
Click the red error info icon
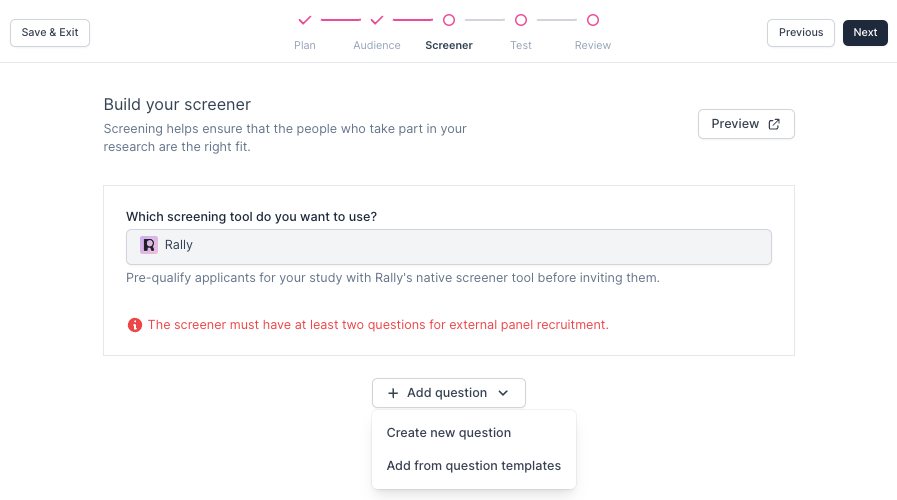(134, 325)
